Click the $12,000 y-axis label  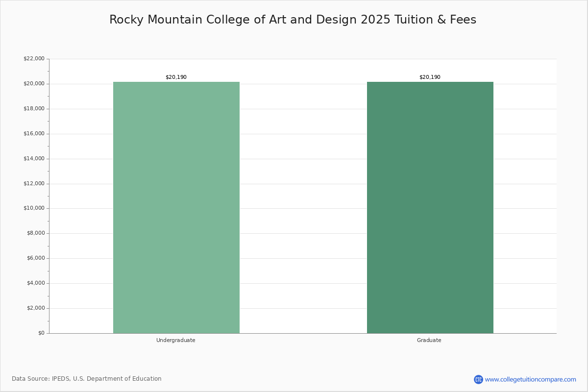pos(34,183)
